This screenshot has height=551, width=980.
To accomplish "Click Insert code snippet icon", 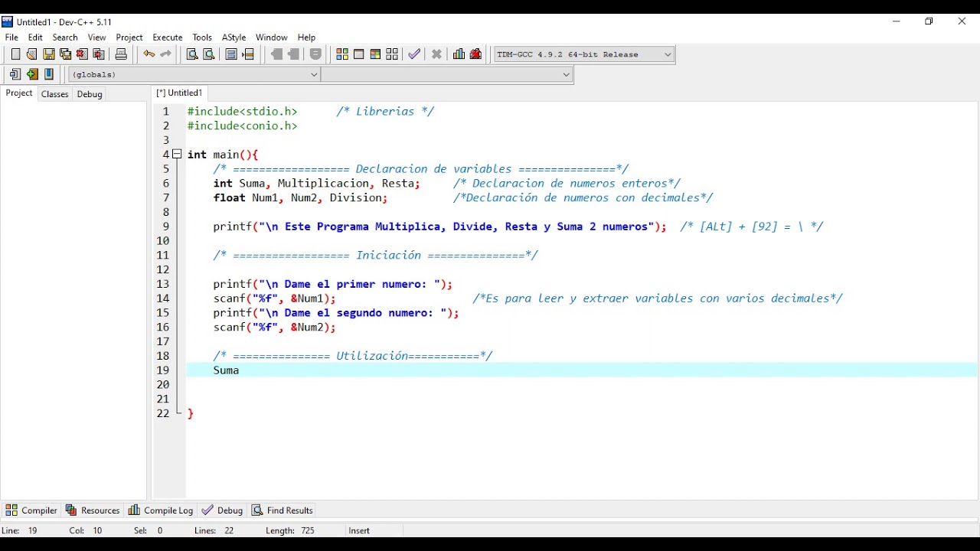I will tap(15, 74).
